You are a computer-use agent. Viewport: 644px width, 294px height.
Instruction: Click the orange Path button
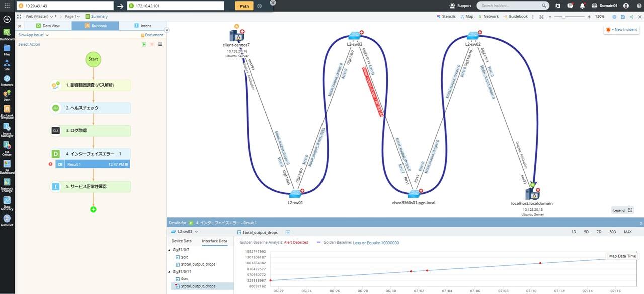[244, 6]
